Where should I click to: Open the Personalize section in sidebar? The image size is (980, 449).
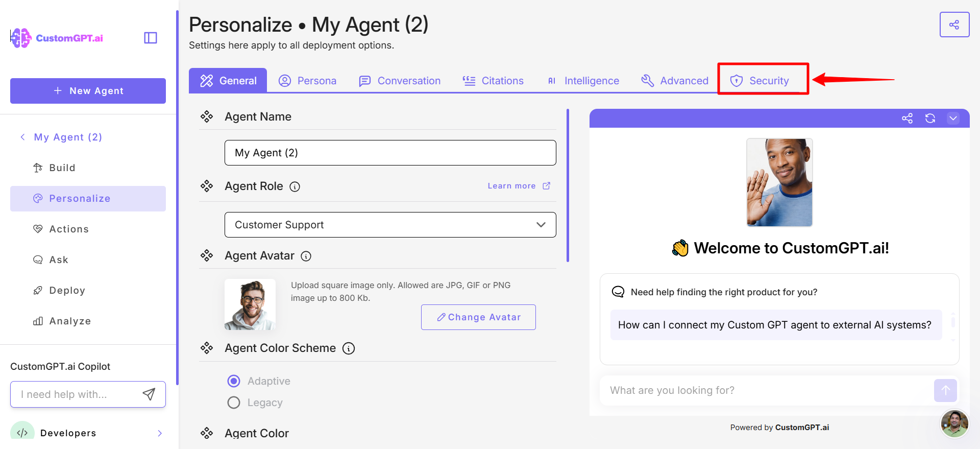coord(88,198)
